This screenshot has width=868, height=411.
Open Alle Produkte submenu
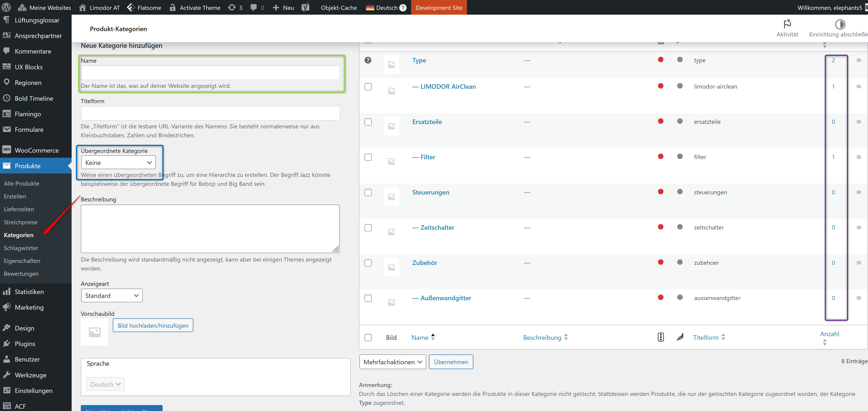coord(22,183)
